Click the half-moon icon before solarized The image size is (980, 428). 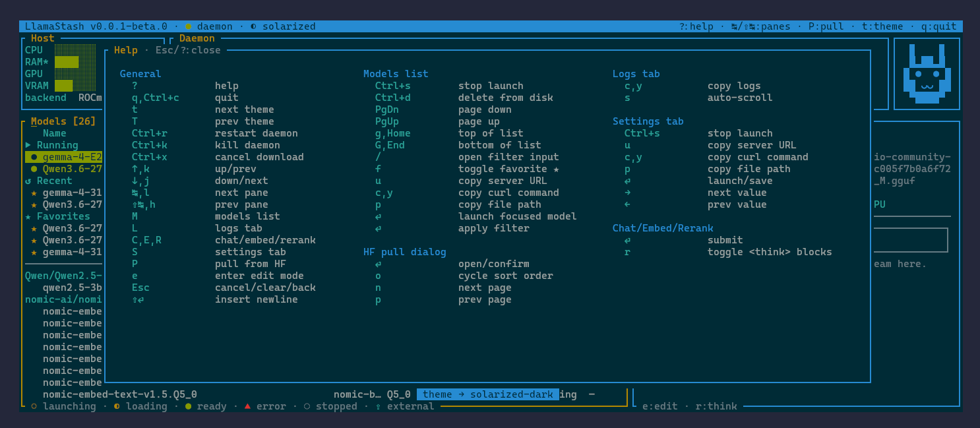pyautogui.click(x=253, y=26)
